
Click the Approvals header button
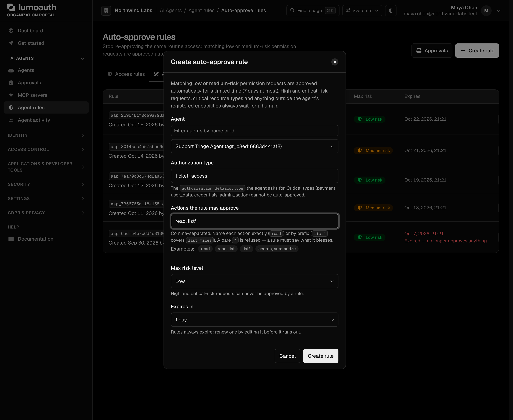(432, 51)
